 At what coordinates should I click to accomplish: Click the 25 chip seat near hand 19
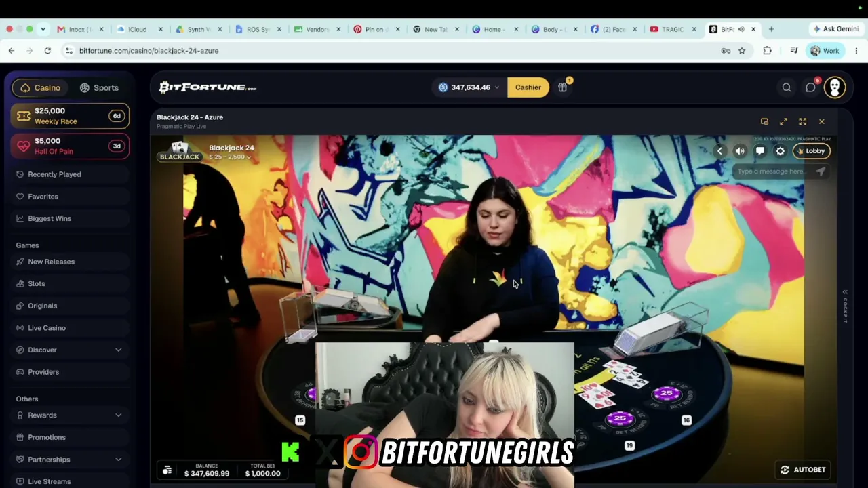[x=620, y=419]
